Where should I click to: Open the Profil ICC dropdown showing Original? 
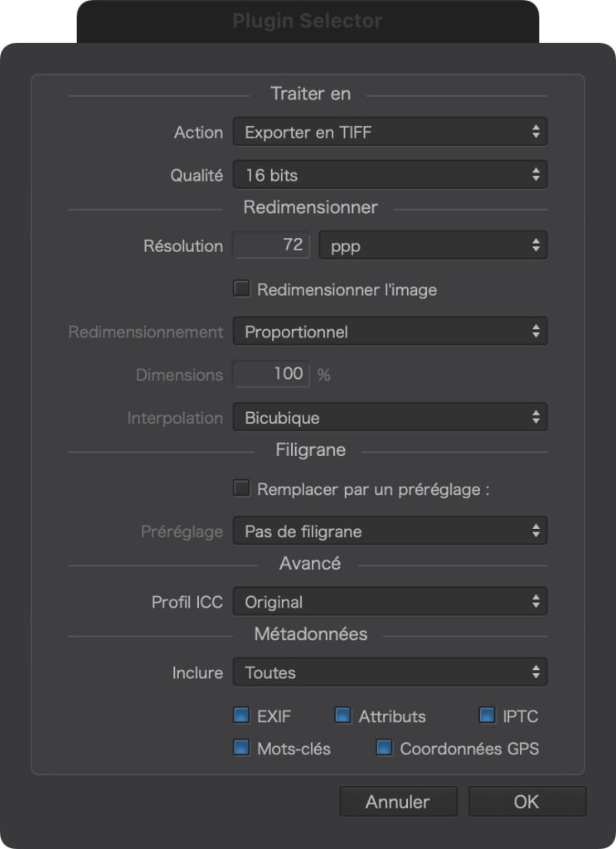pos(390,601)
